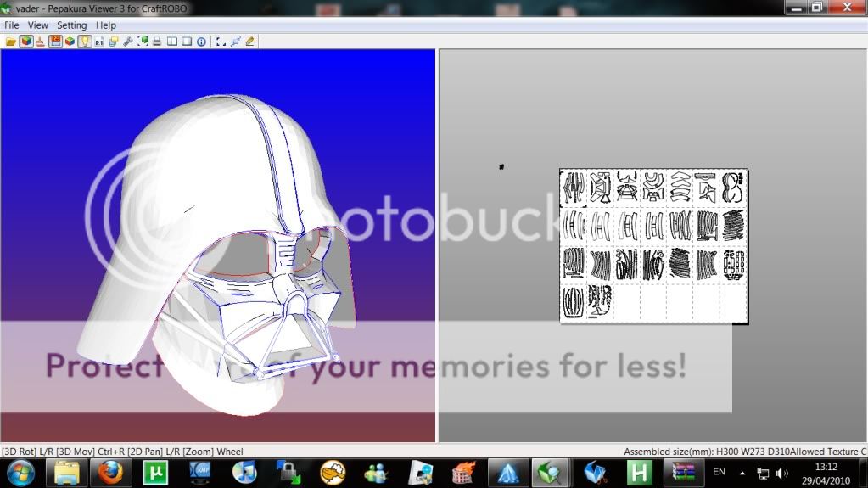Image resolution: width=868 pixels, height=488 pixels.
Task: Click the fit-to-window corners icon
Action: click(x=221, y=42)
